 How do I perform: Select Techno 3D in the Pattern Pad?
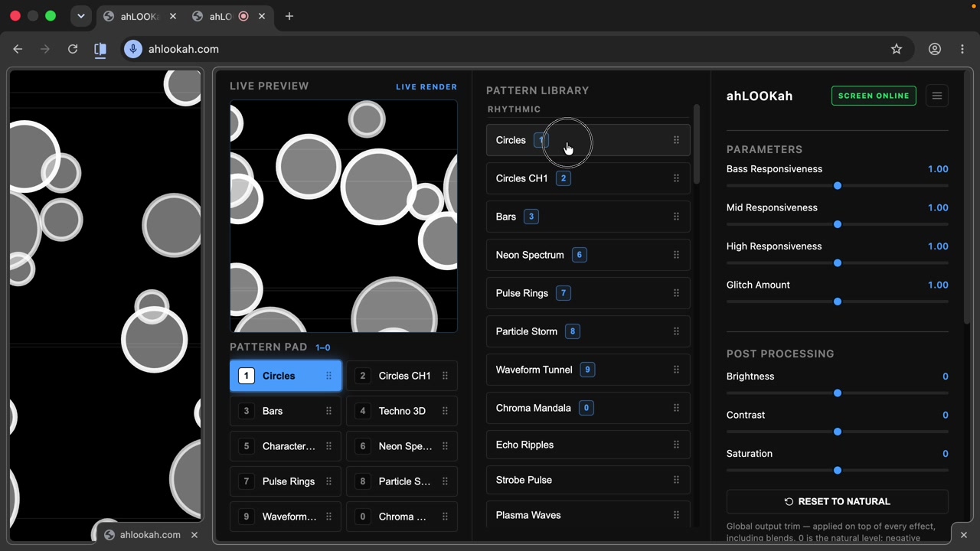click(x=401, y=411)
